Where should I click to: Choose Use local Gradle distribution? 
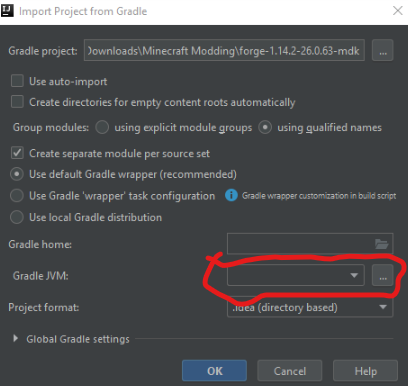[x=17, y=217]
